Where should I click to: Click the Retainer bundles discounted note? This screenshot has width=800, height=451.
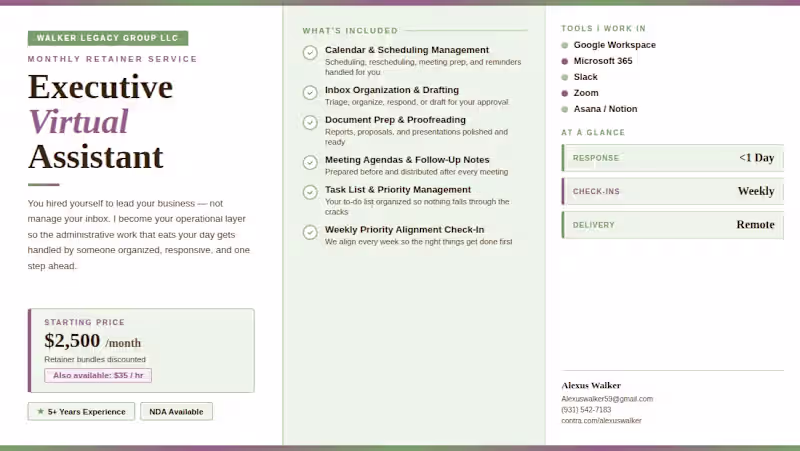coord(95,360)
